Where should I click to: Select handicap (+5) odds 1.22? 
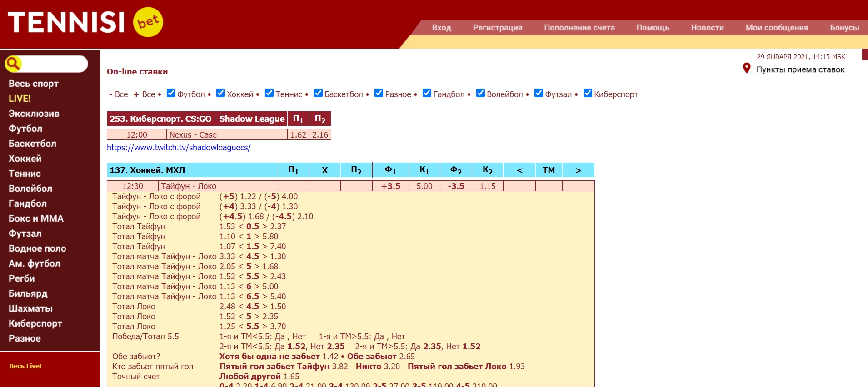(x=248, y=197)
